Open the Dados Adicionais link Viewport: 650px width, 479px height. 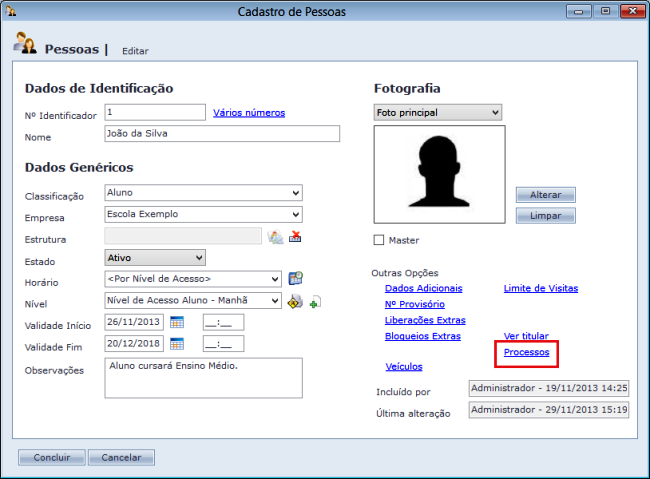[x=424, y=288]
